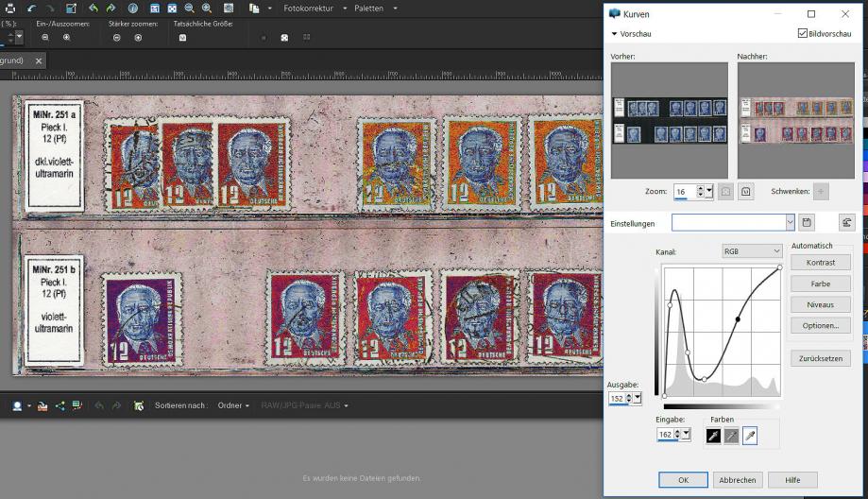Rotate image right with green arrow

(111, 9)
